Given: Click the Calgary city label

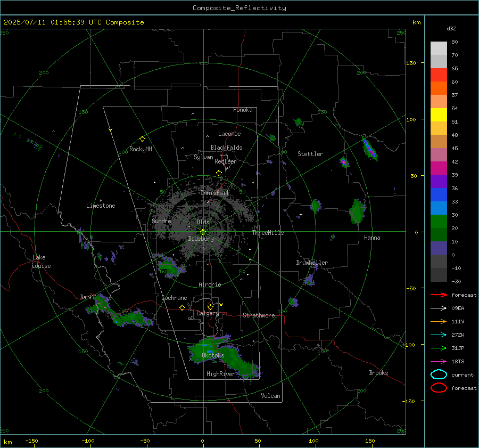Looking at the screenshot, I should [208, 313].
